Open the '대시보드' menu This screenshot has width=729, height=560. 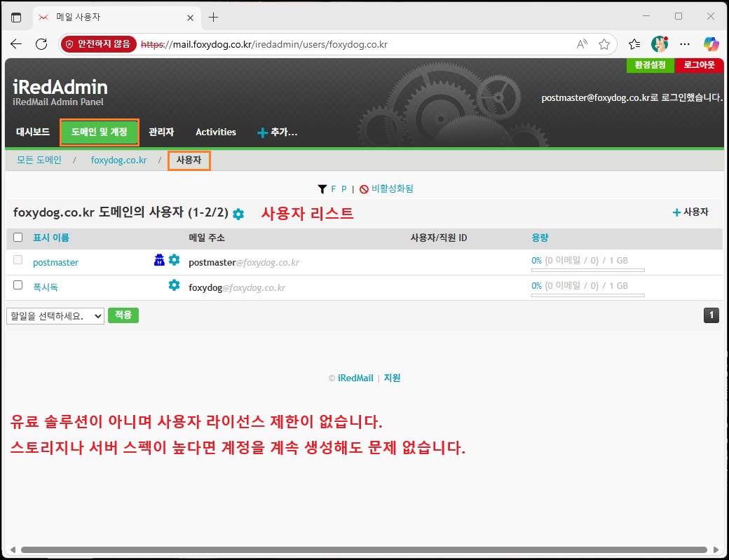click(x=32, y=132)
